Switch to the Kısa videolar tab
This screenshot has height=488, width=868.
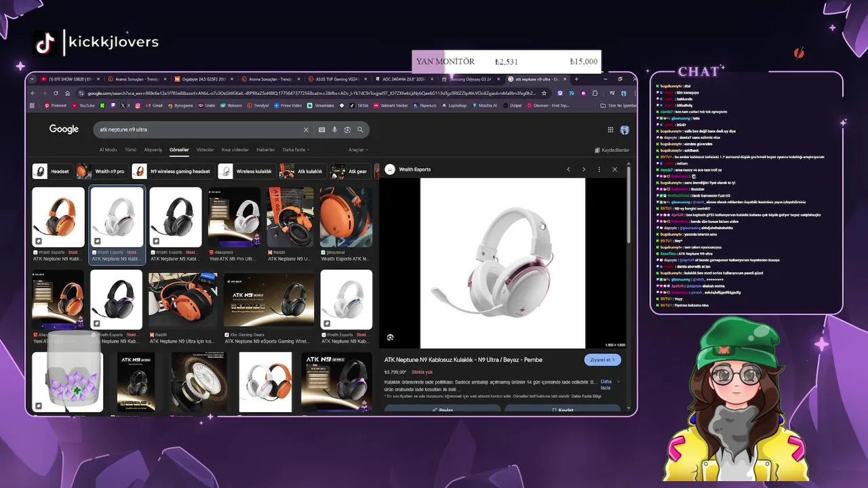coord(235,150)
